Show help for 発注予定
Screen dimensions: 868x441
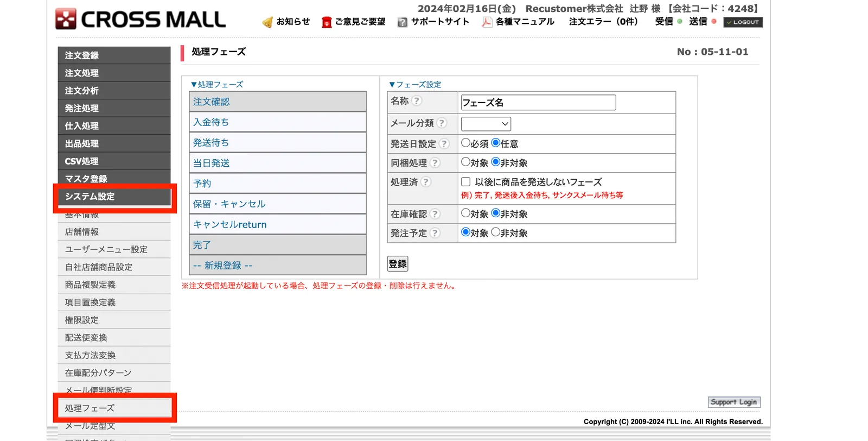point(435,233)
